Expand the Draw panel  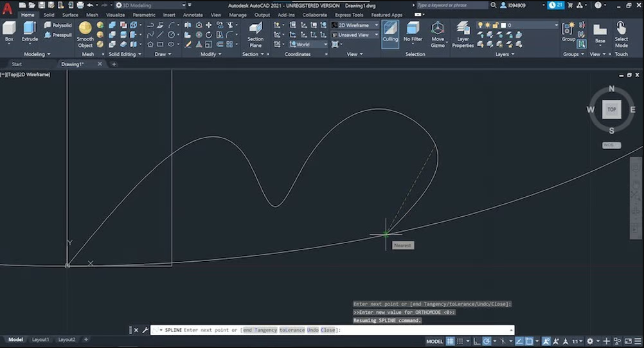[163, 54]
